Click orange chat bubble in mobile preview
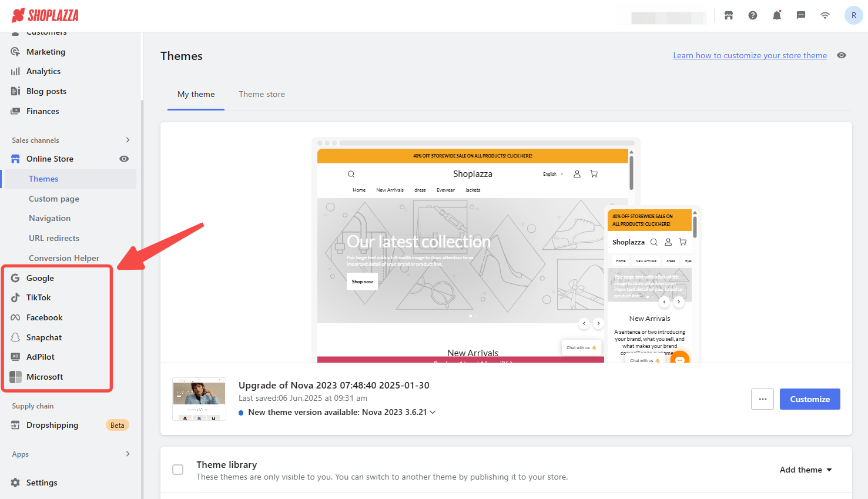 [679, 359]
